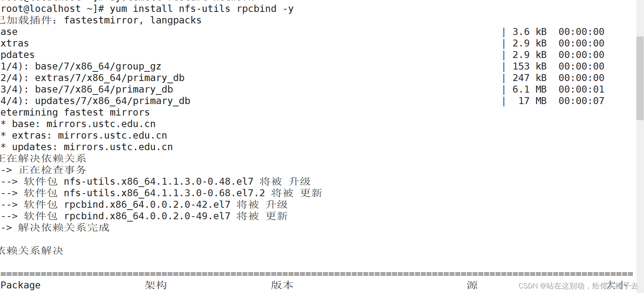
Task: Click the Package column header
Action: coord(21,285)
